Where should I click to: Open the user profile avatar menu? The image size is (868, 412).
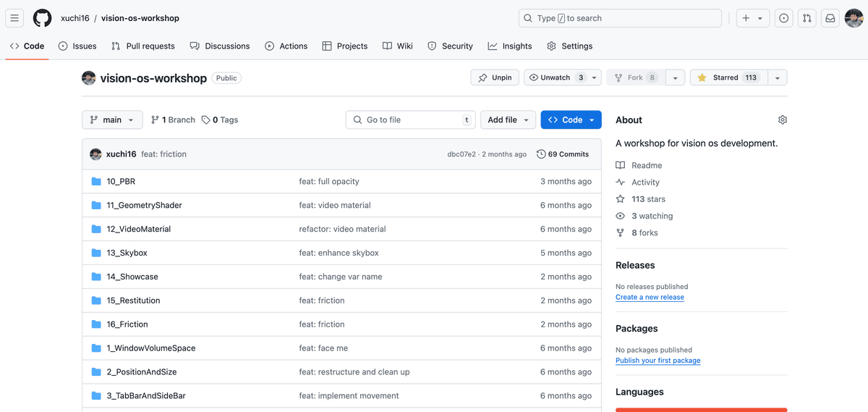[854, 18]
